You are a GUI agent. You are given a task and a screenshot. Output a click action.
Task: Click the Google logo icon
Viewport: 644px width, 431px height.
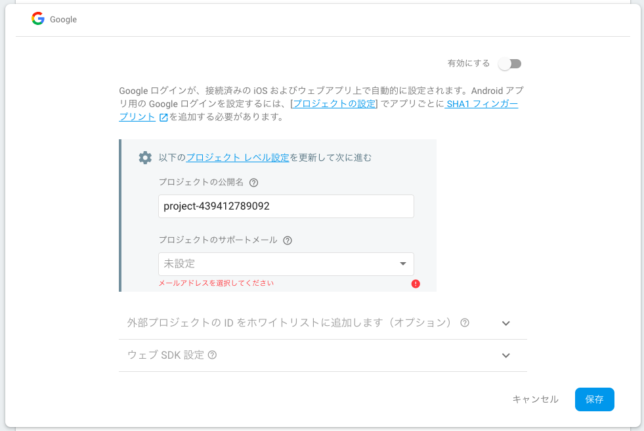pos(38,18)
